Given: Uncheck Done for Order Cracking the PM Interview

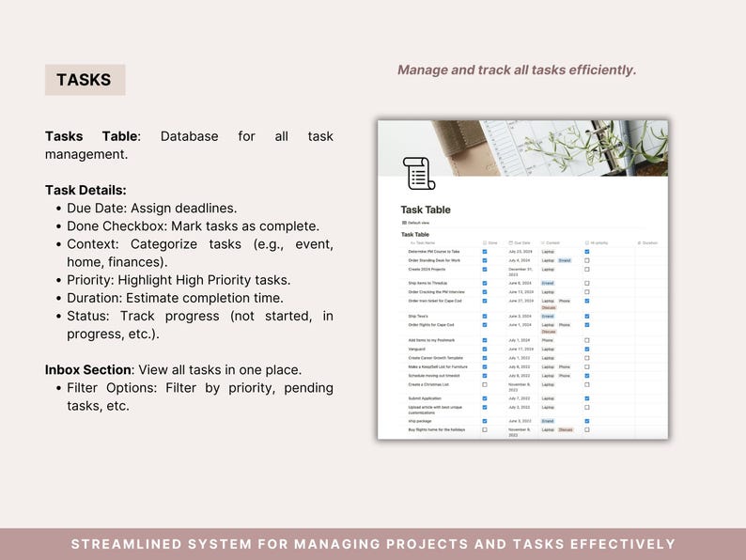Looking at the screenshot, I should tap(484, 292).
